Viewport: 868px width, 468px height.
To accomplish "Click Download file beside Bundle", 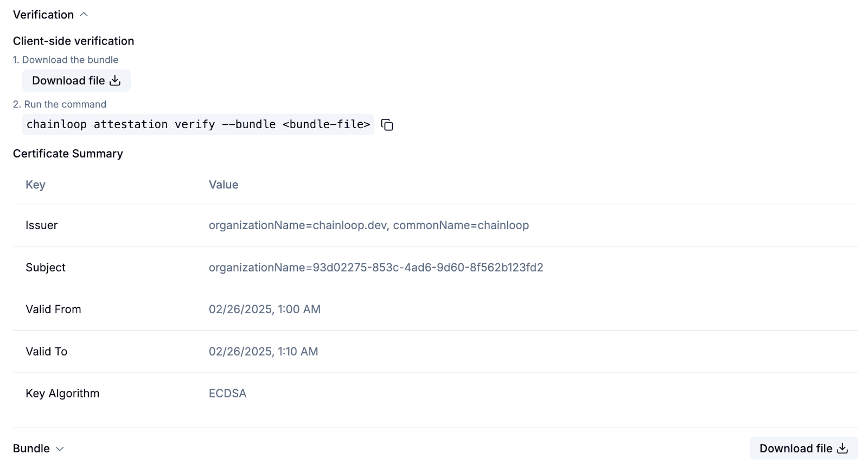I will 803,448.
